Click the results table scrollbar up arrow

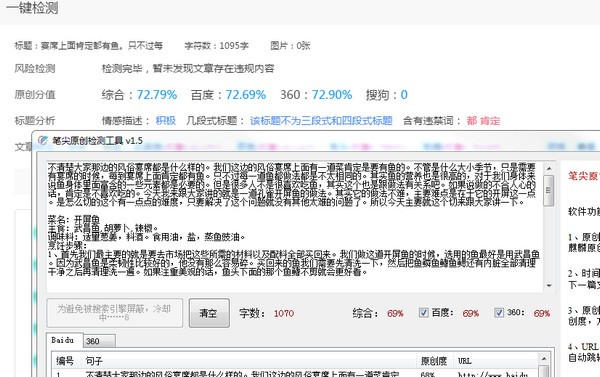tap(543, 359)
